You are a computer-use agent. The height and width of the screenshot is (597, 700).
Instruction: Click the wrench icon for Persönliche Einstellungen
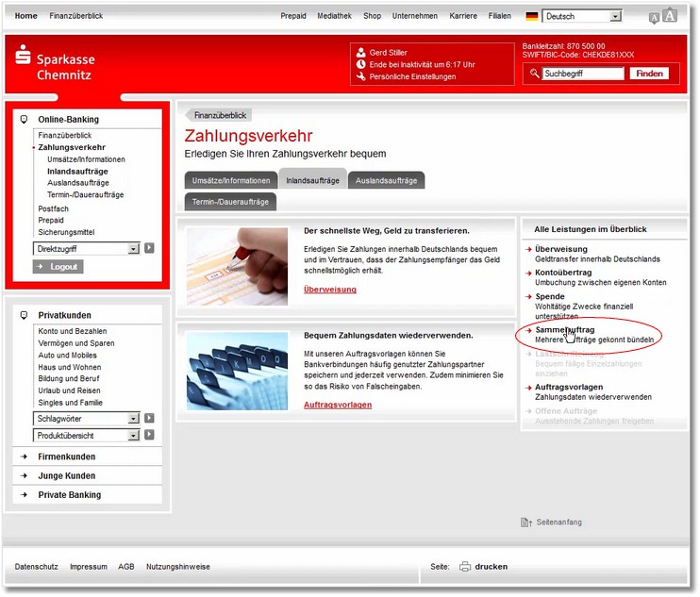pos(361,76)
